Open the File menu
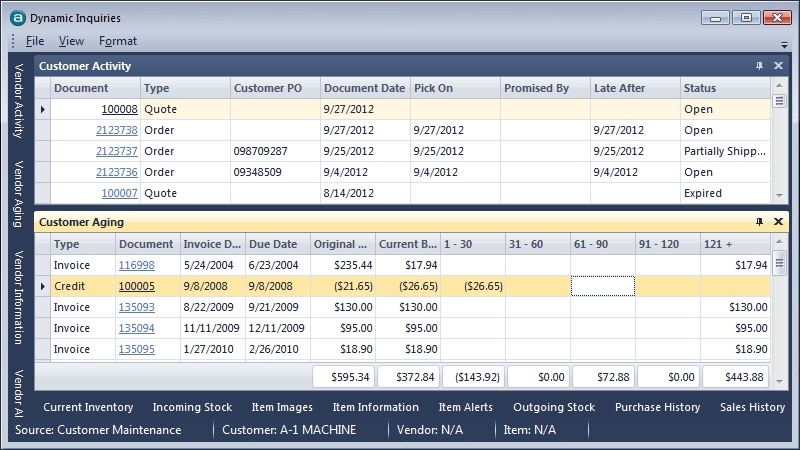 [35, 41]
